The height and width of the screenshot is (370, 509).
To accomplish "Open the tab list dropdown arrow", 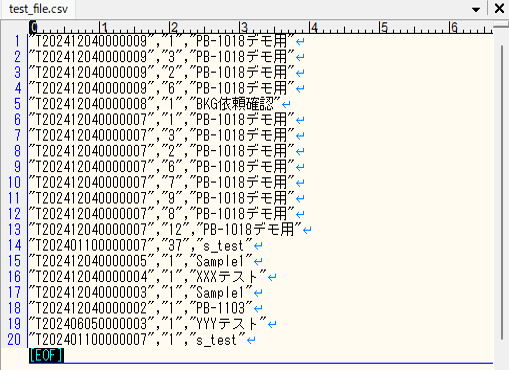I will click(476, 10).
